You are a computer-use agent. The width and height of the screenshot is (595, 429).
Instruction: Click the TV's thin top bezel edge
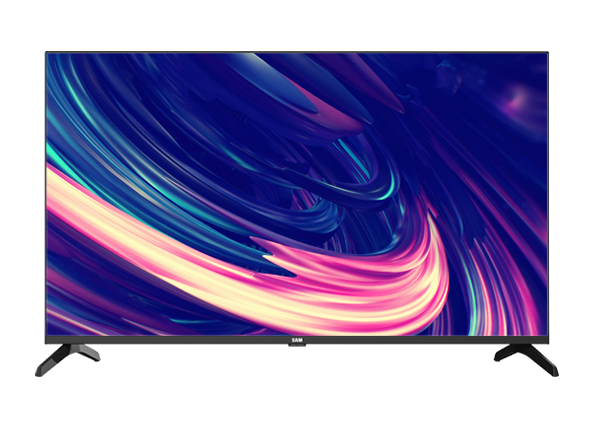(297, 52)
